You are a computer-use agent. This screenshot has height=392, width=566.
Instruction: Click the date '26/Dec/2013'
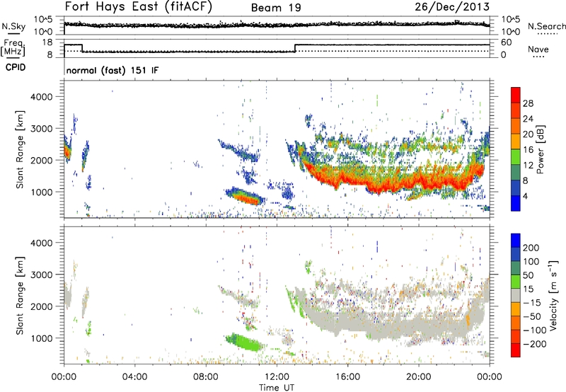452,6
